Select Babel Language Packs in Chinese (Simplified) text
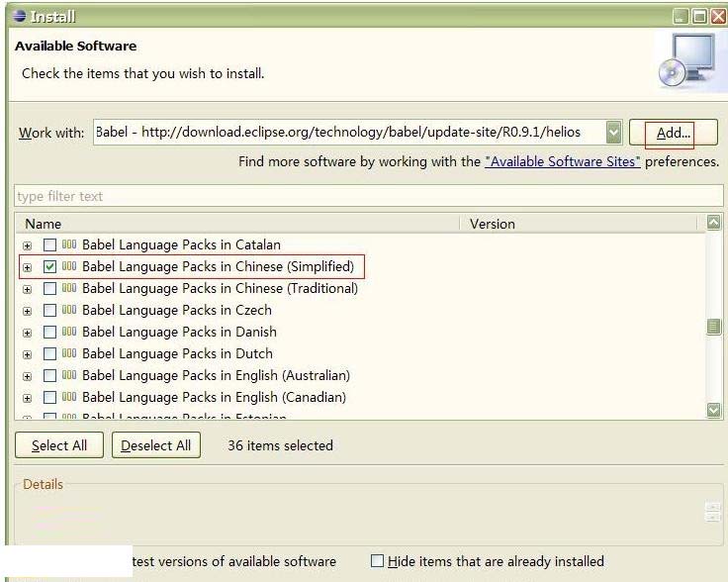The image size is (728, 582). pyautogui.click(x=219, y=266)
